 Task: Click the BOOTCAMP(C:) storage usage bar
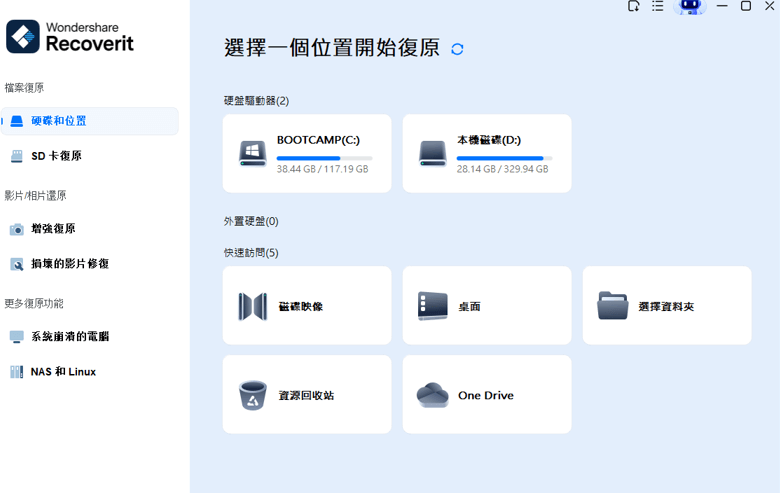[324, 158]
